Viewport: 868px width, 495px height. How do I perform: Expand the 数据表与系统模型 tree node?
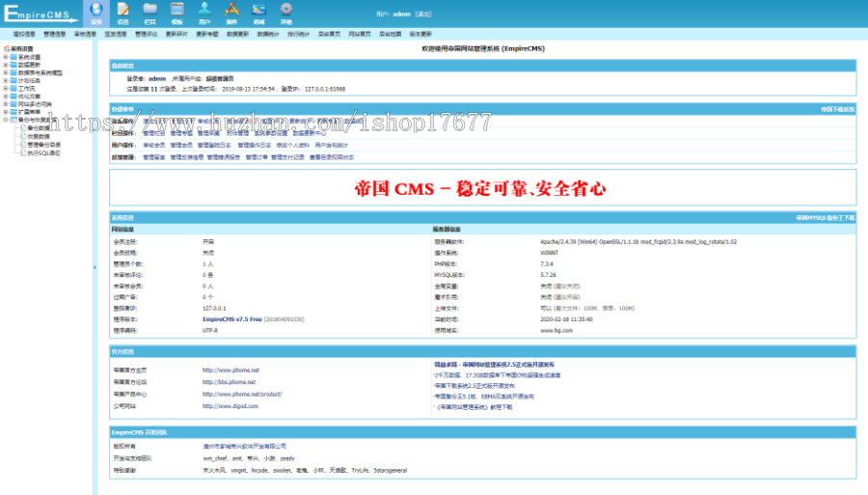(6, 72)
